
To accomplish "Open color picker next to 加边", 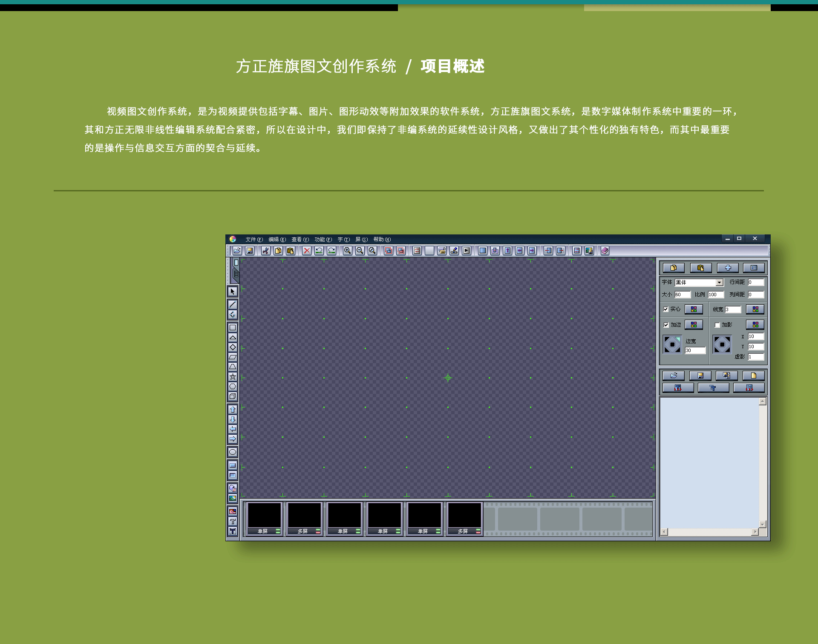I will click(694, 325).
